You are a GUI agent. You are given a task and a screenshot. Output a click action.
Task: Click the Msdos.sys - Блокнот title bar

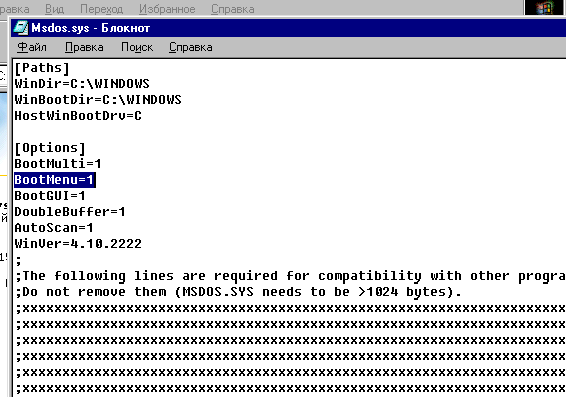(x=288, y=28)
